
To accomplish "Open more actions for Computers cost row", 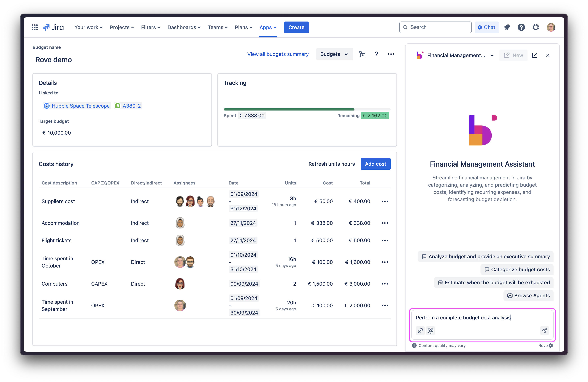I will [x=385, y=284].
